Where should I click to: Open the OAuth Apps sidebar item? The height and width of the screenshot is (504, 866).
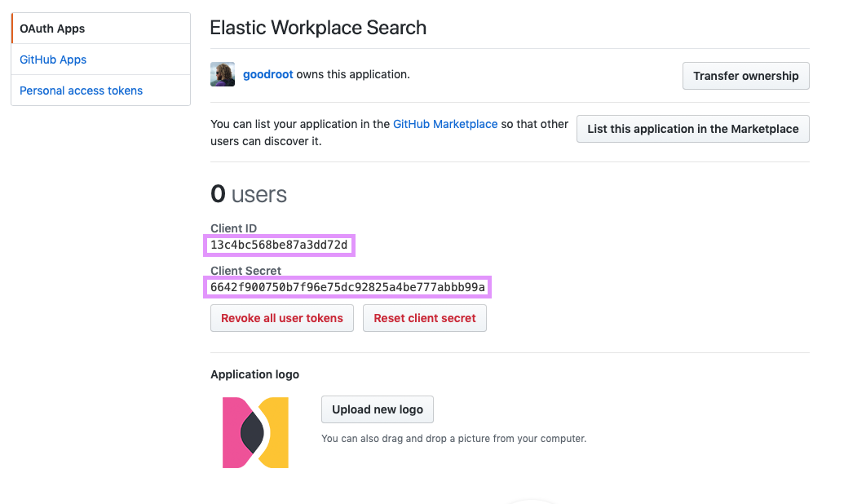coord(52,29)
